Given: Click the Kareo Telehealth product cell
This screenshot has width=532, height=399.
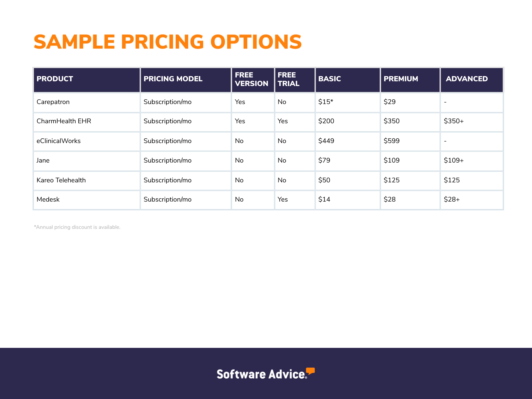Looking at the screenshot, I should [x=87, y=180].
